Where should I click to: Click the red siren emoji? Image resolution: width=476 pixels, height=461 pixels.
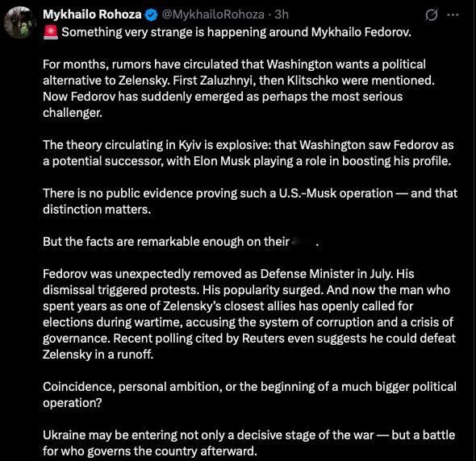click(50, 32)
